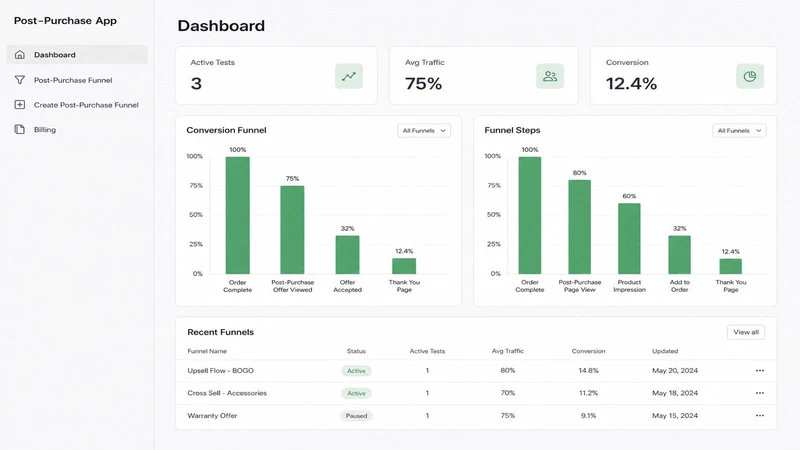Click the May 15, 2024 updated date
The width and height of the screenshot is (800, 450).
[x=675, y=415]
